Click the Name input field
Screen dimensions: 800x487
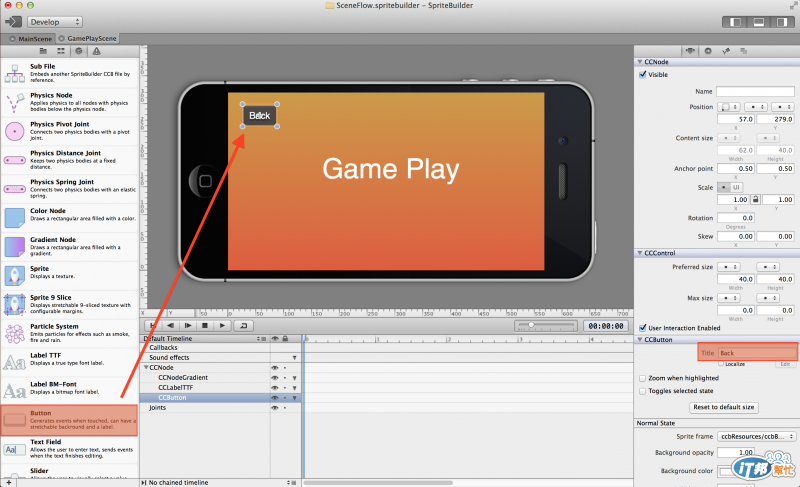click(755, 91)
